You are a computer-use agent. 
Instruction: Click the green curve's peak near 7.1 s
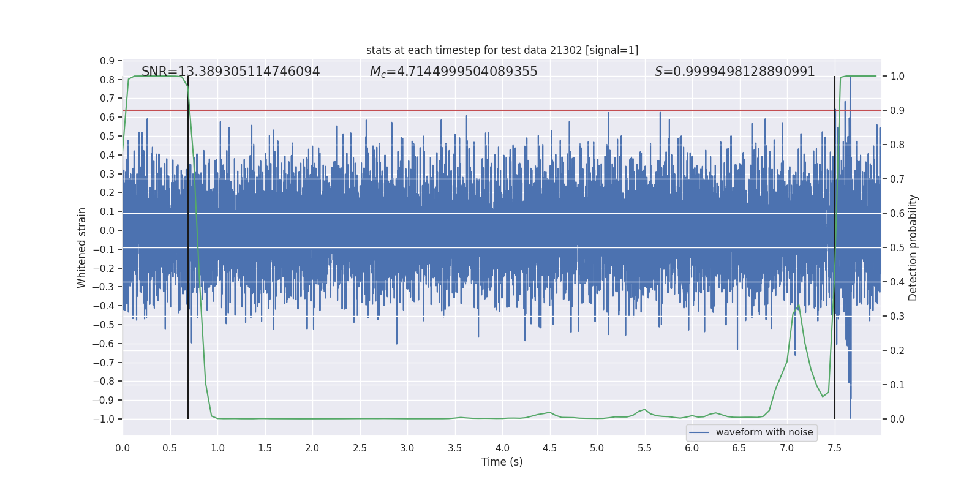(x=797, y=306)
